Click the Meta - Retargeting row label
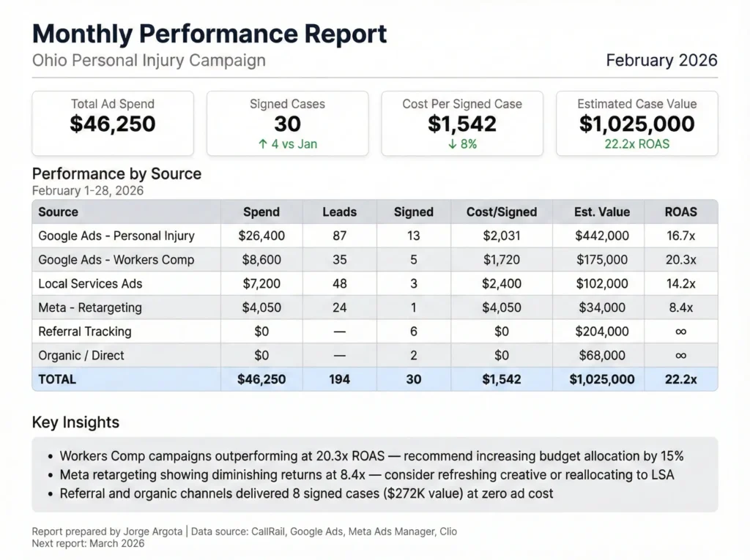This screenshot has height=560, width=750. (x=90, y=307)
